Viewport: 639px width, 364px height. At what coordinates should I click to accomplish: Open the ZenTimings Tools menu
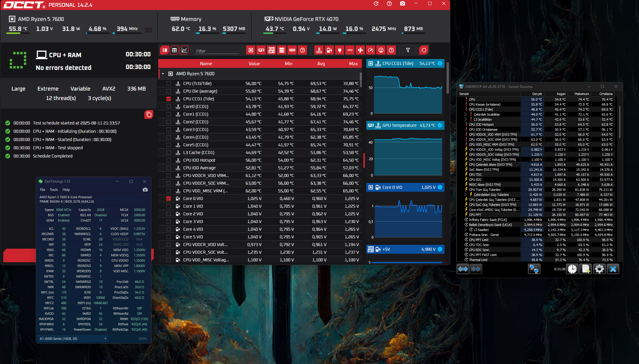(x=54, y=190)
